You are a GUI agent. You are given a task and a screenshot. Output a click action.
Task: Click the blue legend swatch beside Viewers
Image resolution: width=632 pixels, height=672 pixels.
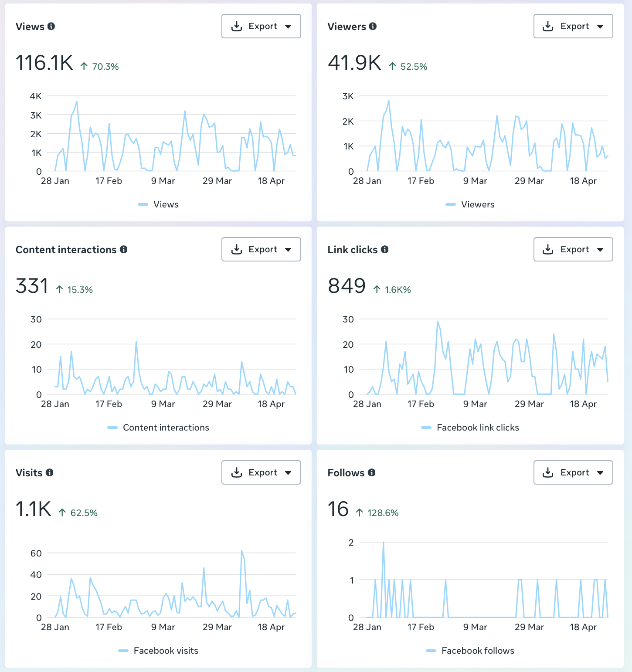[x=451, y=204]
